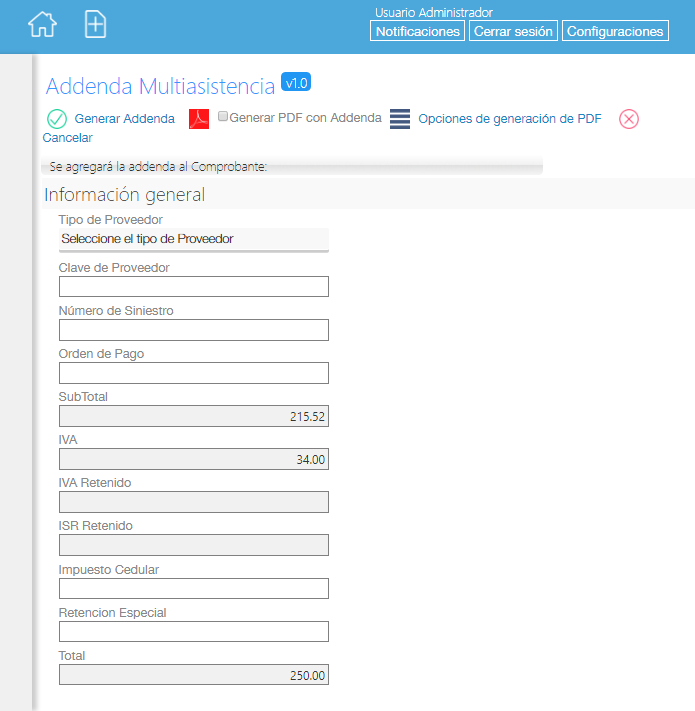Focus the Clave de Proveedor field
This screenshot has width=695, height=711.
click(194, 287)
